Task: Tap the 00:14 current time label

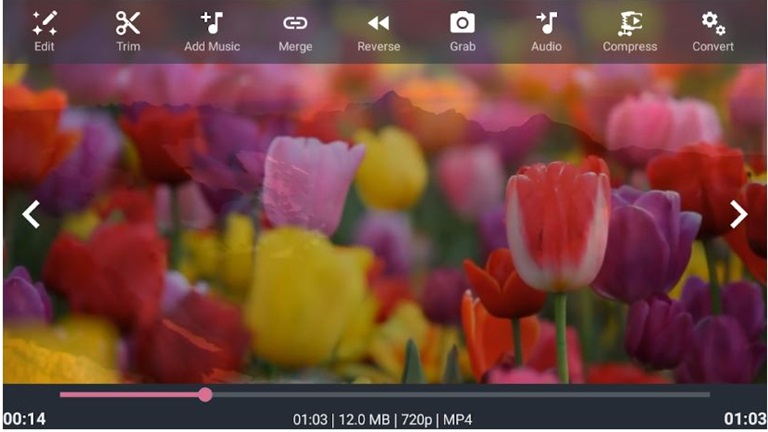Action: point(24,419)
